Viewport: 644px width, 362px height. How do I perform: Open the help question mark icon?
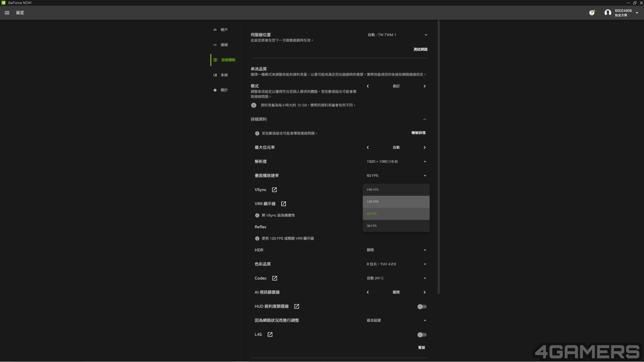(x=592, y=13)
